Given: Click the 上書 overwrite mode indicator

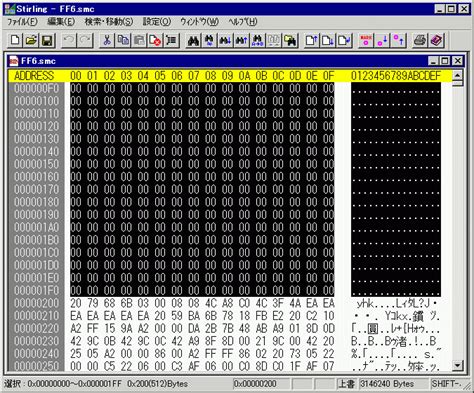Looking at the screenshot, I should click(347, 384).
